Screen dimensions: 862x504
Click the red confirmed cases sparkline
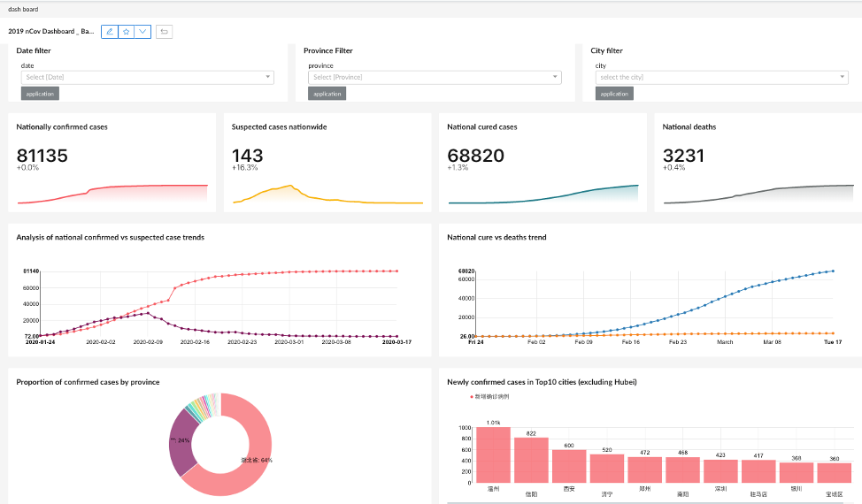click(x=112, y=194)
